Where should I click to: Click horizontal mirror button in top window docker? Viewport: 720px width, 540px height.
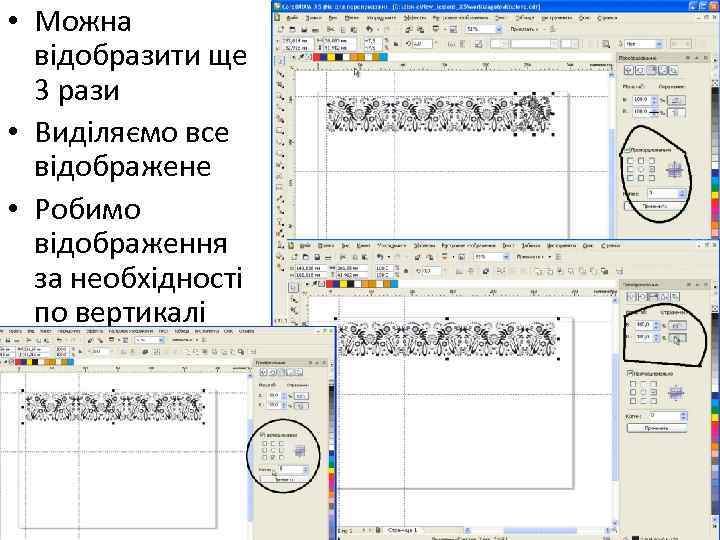(x=676, y=100)
